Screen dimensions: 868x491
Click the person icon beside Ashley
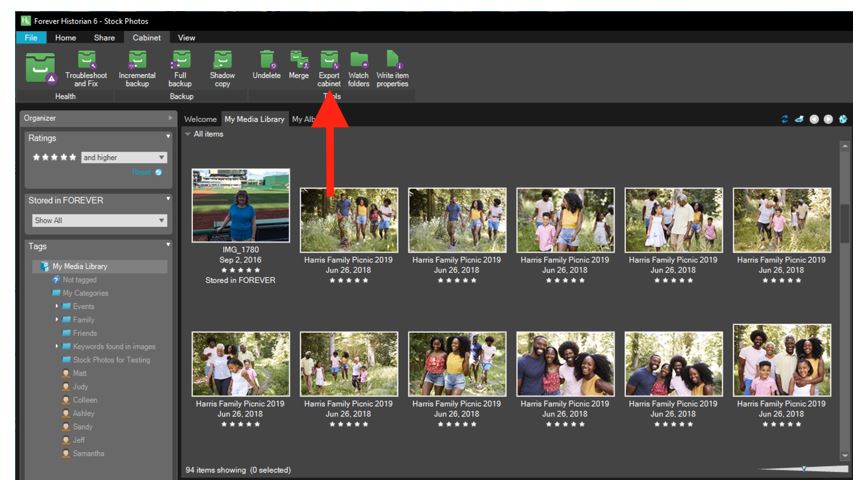66,413
